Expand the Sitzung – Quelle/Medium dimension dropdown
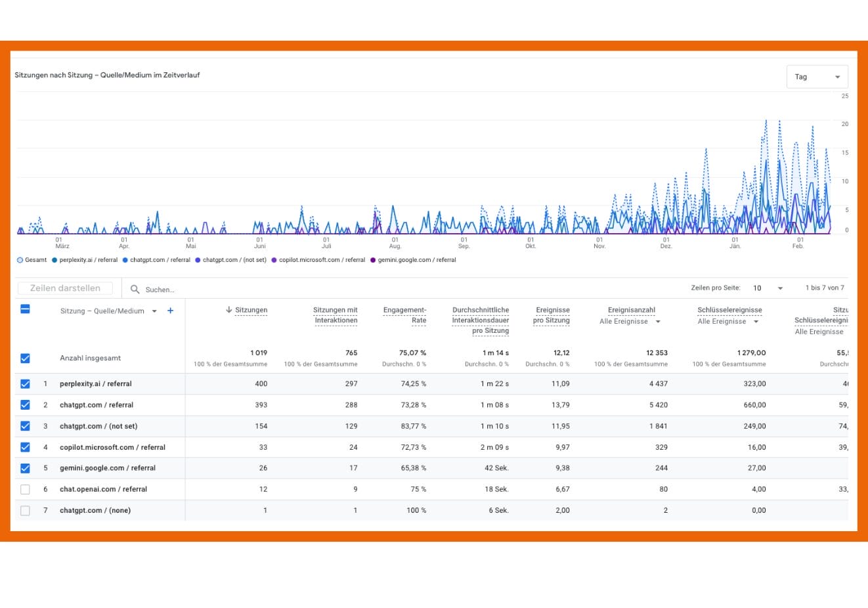The image size is (868, 608). pos(154,311)
